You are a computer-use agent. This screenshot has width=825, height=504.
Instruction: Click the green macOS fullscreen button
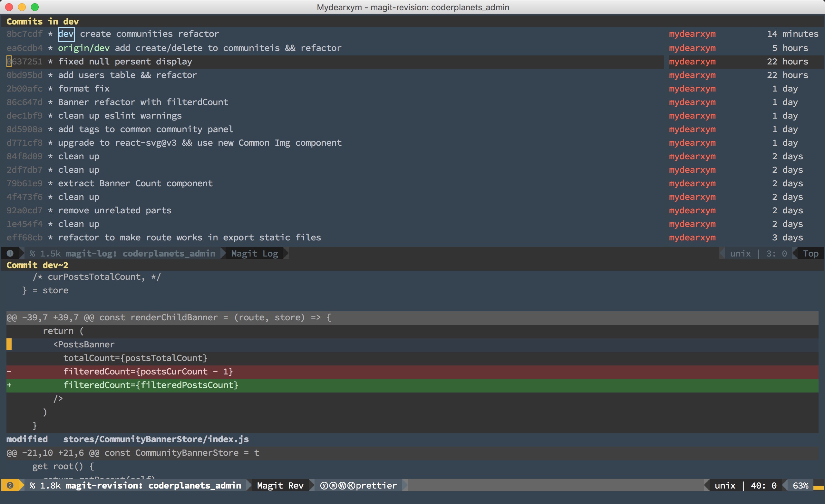pyautogui.click(x=34, y=7)
